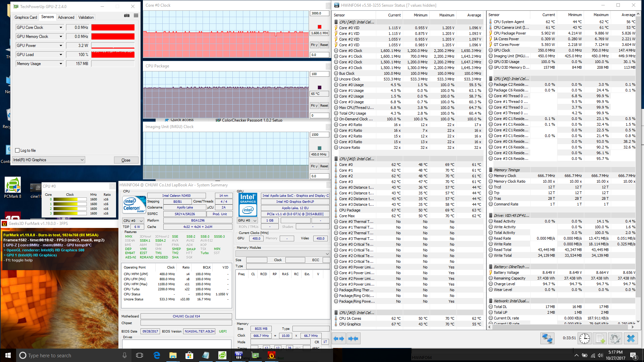
Task: Open Microsoft Edge from the taskbar
Action: click(x=157, y=355)
